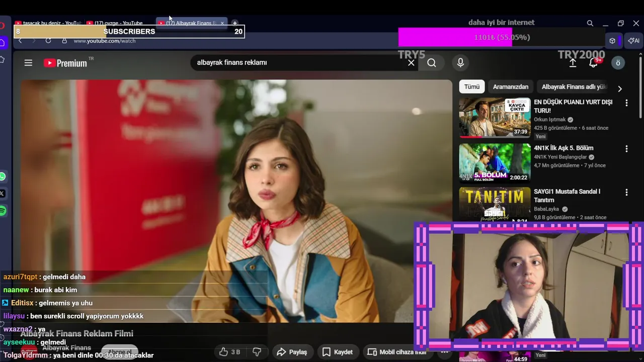644x362 pixels.
Task: Open the Spotify sidebar icon
Action: (x=3, y=211)
